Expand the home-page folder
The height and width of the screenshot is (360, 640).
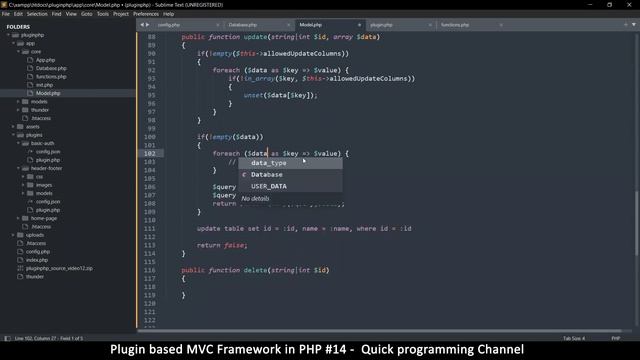[18, 218]
